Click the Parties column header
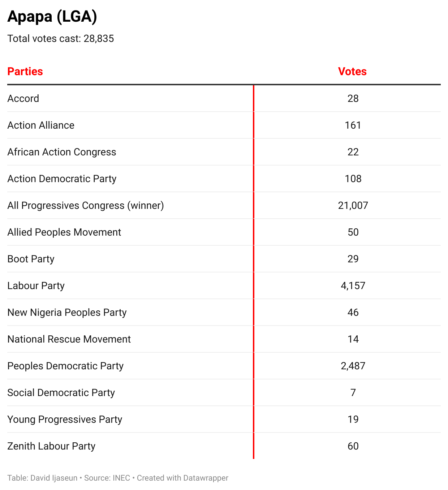This screenshot has width=448, height=490. (25, 72)
